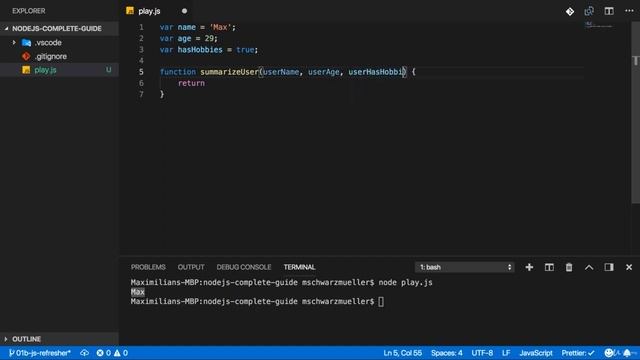Click the summarizeUser function name
This screenshot has height=360, width=640.
click(229, 72)
